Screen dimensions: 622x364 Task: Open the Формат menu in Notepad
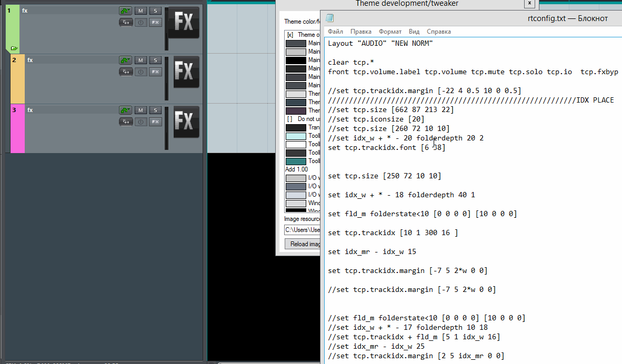(390, 32)
